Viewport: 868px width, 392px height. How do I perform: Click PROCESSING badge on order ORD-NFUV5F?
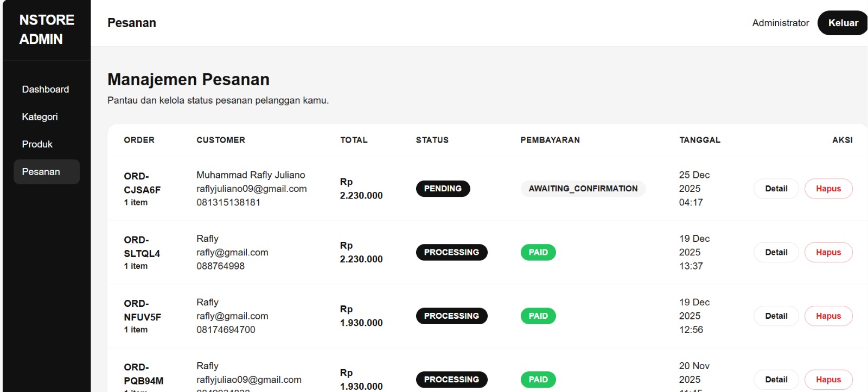point(451,316)
